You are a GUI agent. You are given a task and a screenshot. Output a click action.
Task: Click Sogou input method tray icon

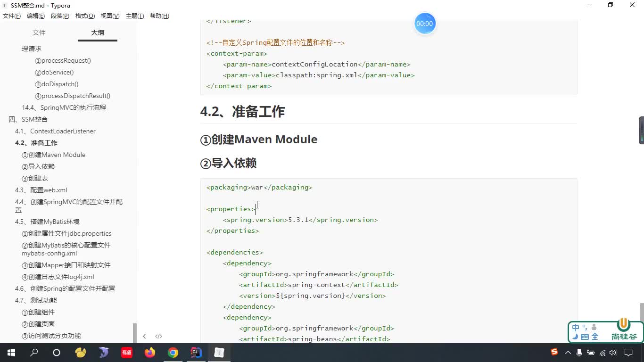tap(554, 353)
